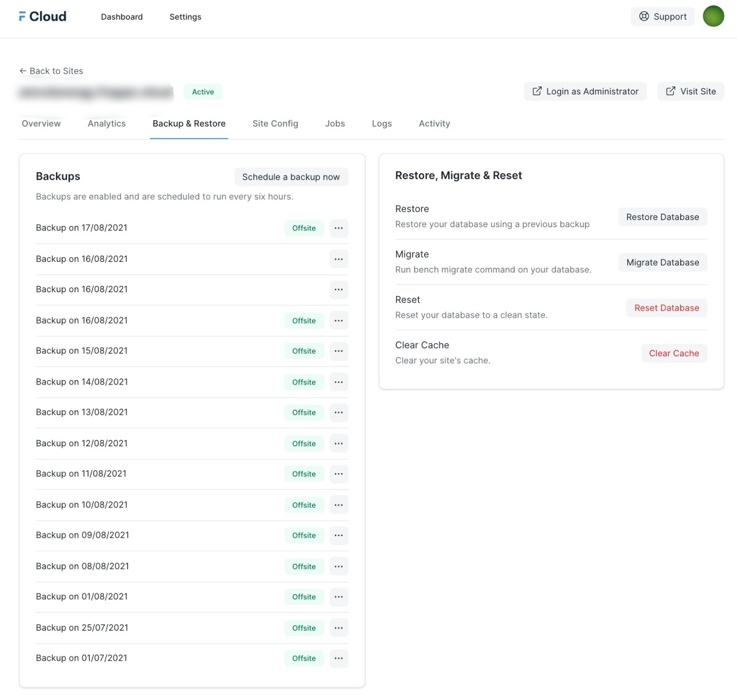The image size is (737, 700).
Task: Open options for 12/08/2021 backup
Action: [338, 443]
